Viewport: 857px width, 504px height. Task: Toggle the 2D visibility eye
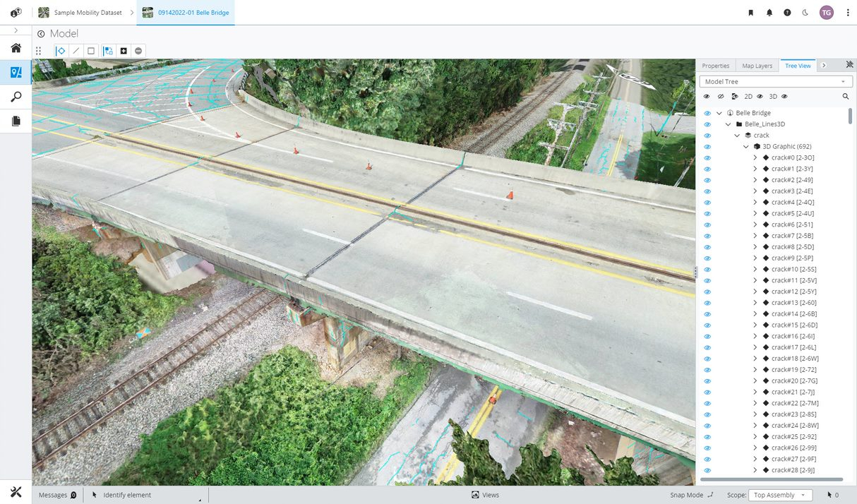click(x=760, y=96)
